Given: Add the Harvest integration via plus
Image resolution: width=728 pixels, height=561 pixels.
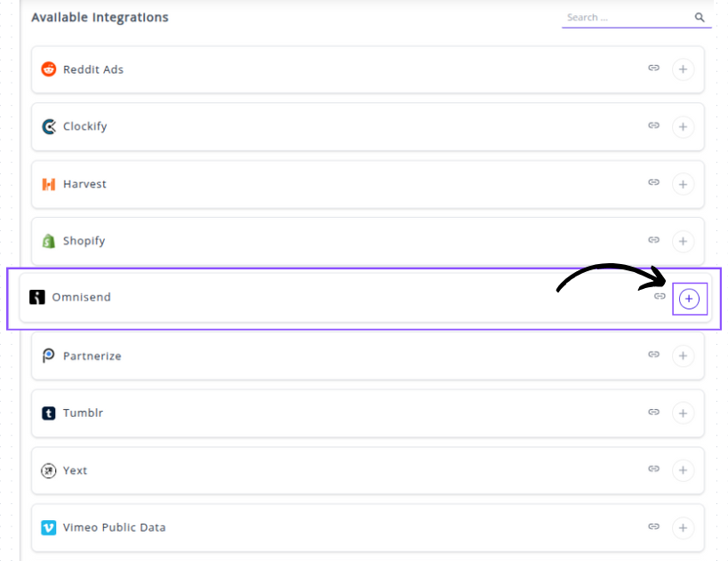Looking at the screenshot, I should tap(683, 184).
